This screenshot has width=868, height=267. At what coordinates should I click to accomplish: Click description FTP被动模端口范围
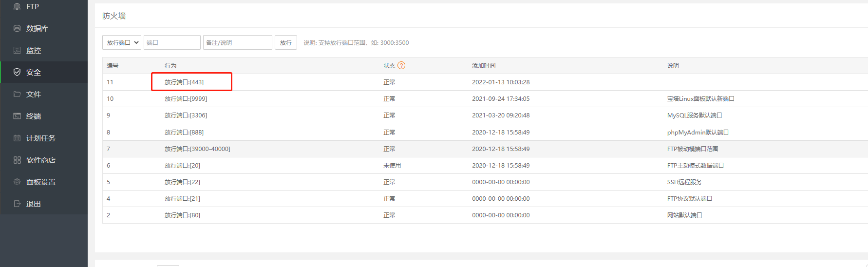(x=693, y=149)
